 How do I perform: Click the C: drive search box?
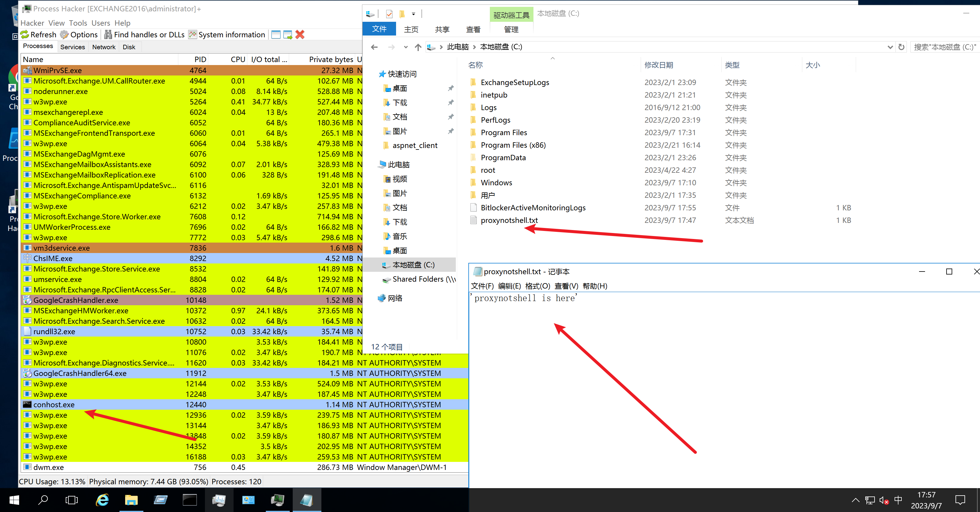tap(944, 47)
